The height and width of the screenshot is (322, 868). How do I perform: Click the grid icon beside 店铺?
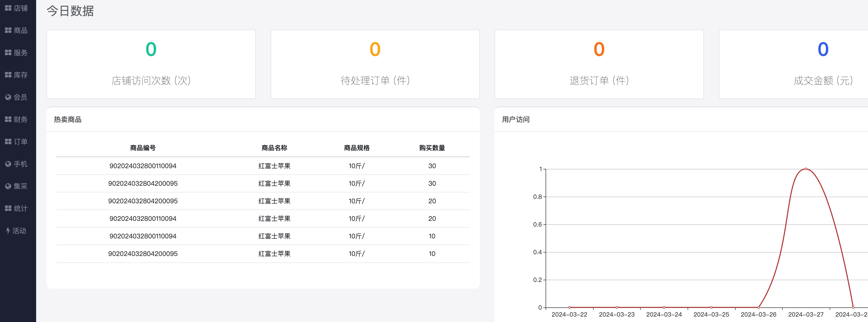point(8,8)
